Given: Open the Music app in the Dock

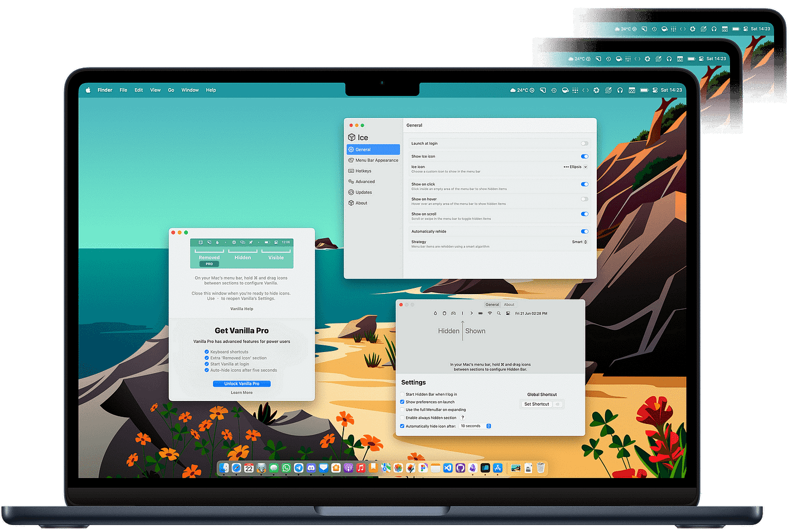Looking at the screenshot, I should coord(361,468).
